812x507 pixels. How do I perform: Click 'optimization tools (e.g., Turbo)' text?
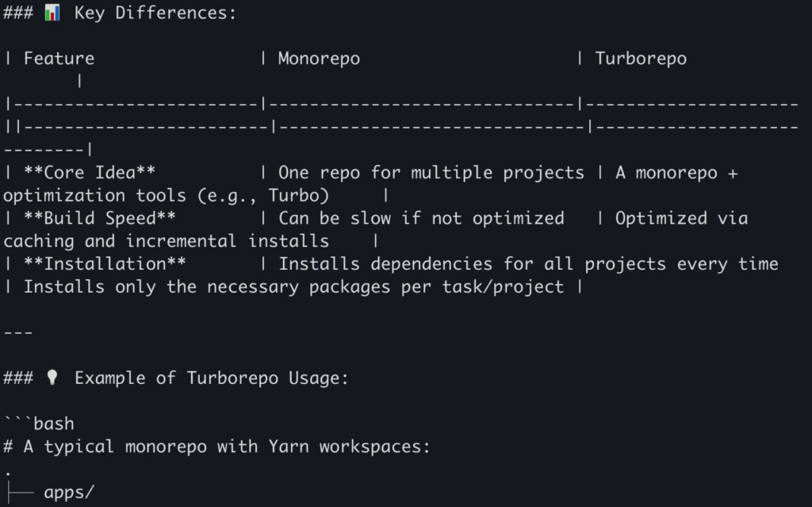tap(167, 196)
